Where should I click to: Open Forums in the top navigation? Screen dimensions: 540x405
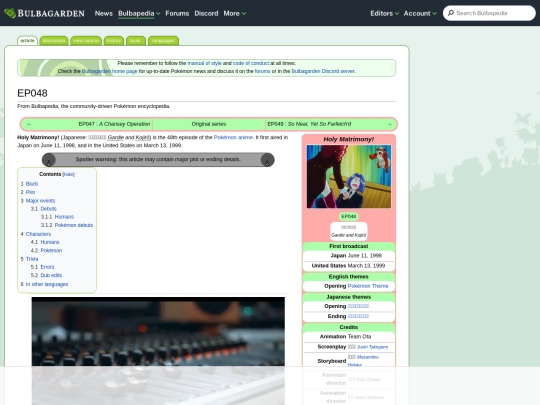177,13
